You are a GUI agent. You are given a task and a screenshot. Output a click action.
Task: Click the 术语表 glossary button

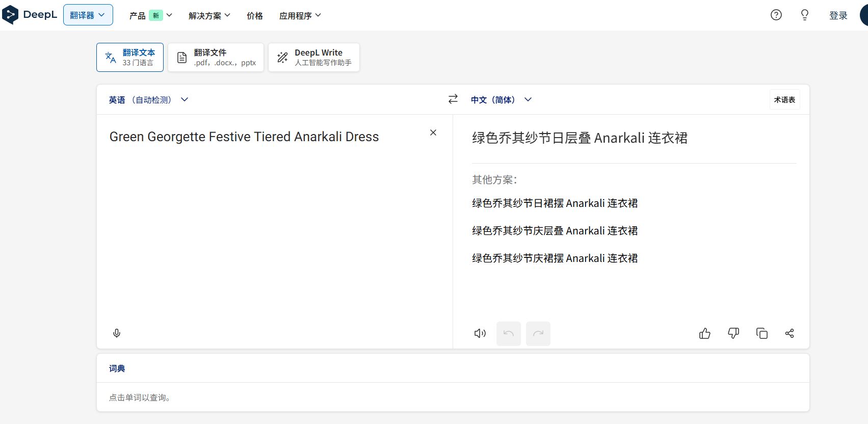tap(784, 100)
